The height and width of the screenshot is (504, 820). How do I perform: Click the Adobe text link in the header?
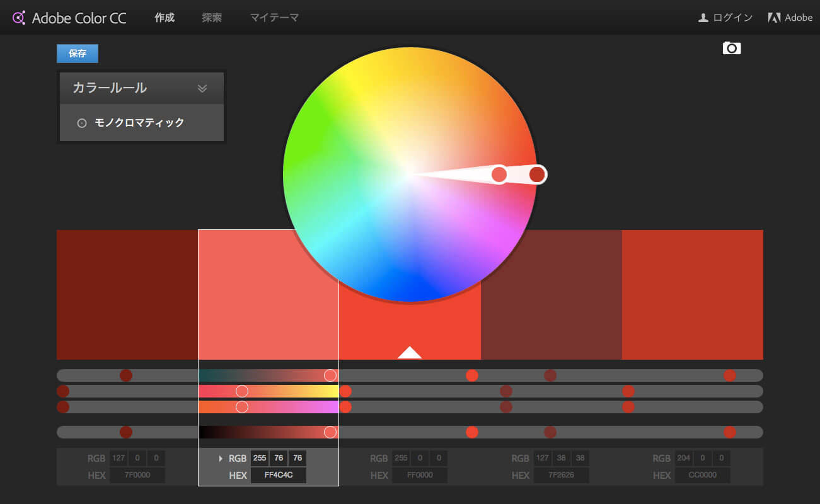799,18
